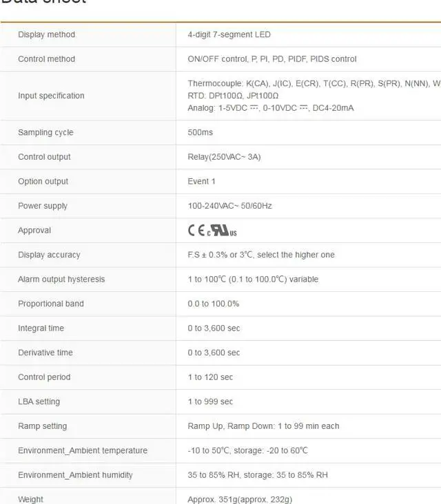Image resolution: width=441 pixels, height=504 pixels.
Task: Select the Alarm output hysteresis label
Action: (x=61, y=279)
